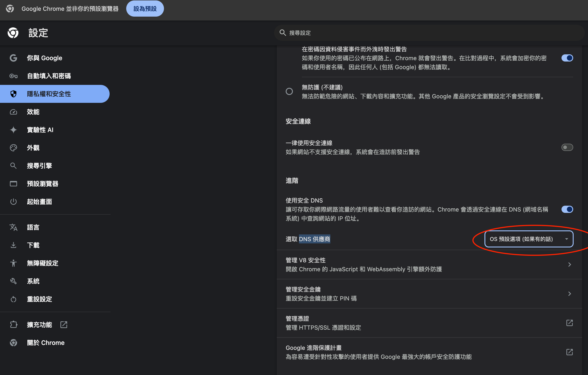Click the power icon for 起始畫面
Image resolution: width=588 pixels, height=375 pixels.
tap(13, 201)
